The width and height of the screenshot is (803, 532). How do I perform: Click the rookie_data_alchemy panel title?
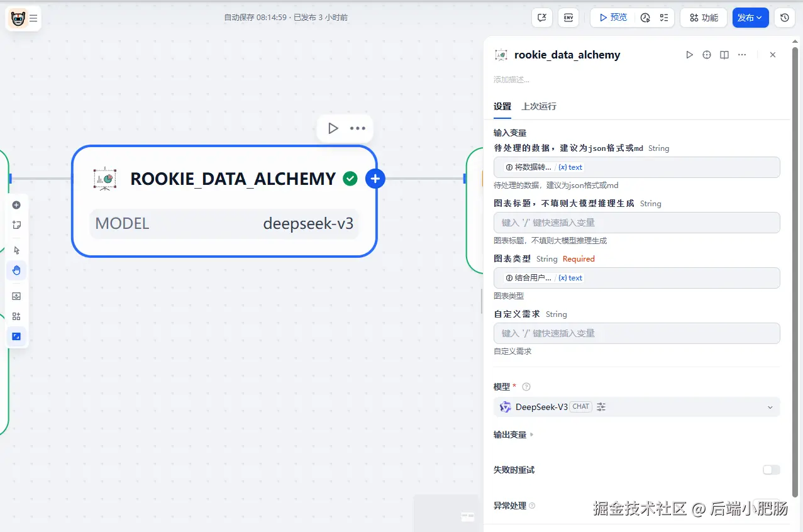pos(567,55)
